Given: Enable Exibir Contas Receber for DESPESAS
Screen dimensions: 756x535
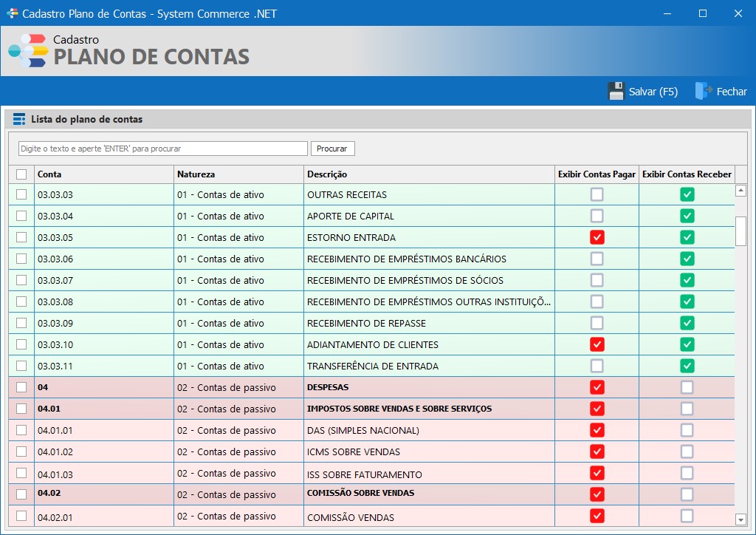Looking at the screenshot, I should (x=687, y=387).
